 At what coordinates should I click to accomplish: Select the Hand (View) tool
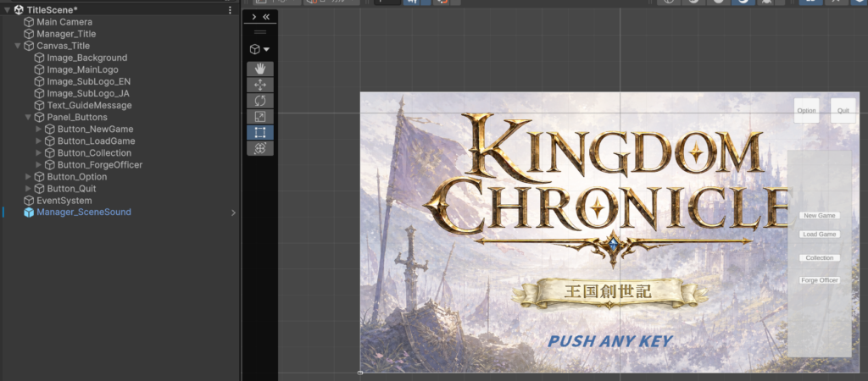click(x=260, y=69)
